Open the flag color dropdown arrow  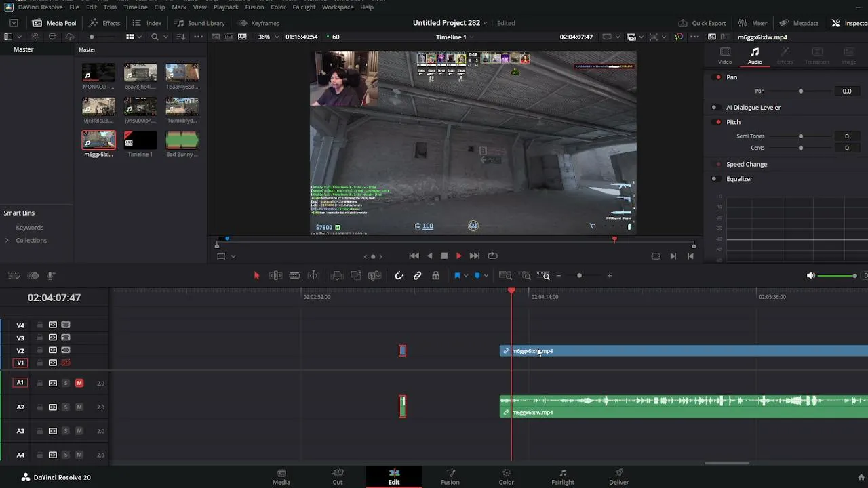[x=466, y=276]
